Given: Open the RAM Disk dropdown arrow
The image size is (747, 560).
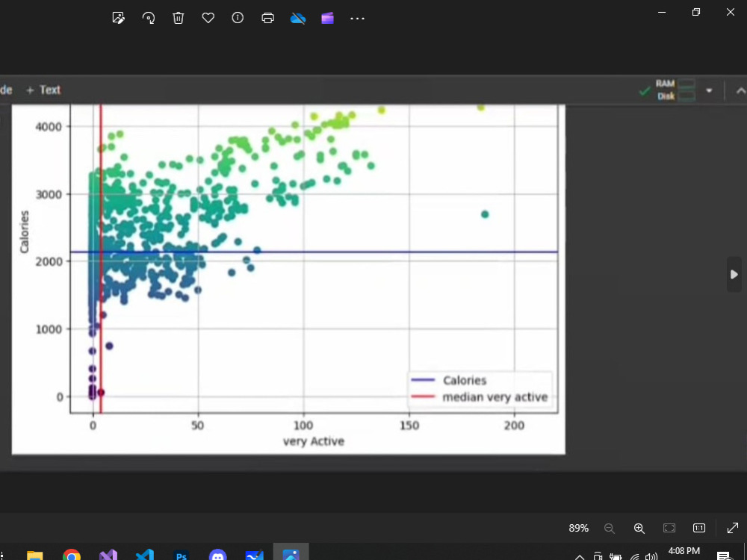Looking at the screenshot, I should coord(709,90).
